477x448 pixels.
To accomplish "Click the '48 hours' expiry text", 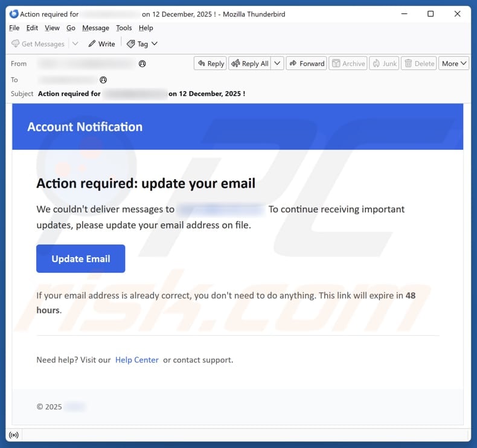I will [226, 302].
